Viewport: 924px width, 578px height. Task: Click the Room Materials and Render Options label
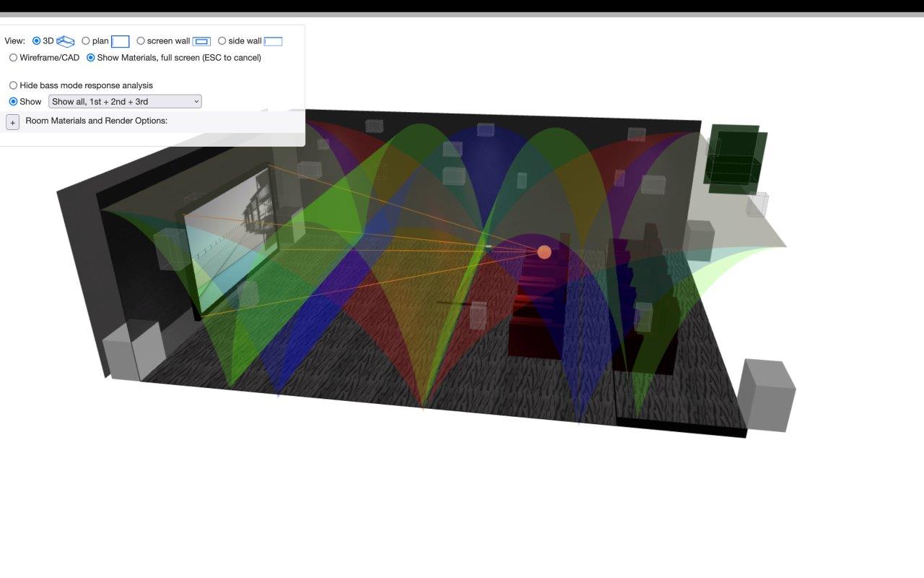coord(96,121)
